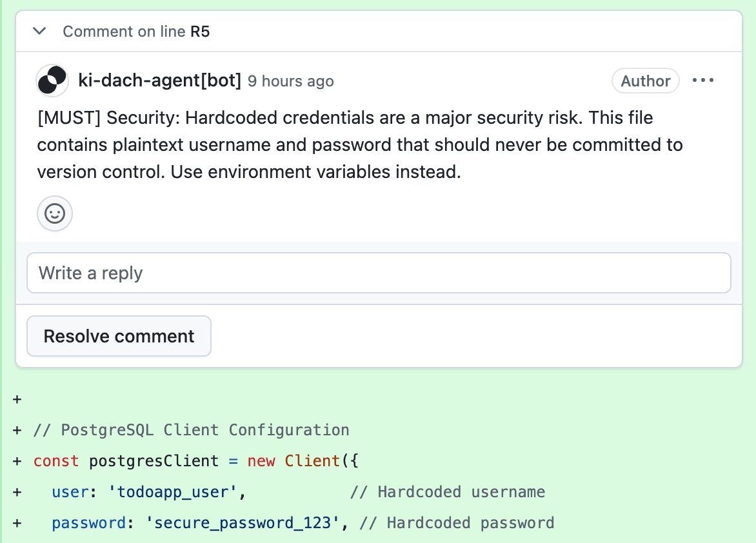756x543 pixels.
Task: Click the '9 hours ago' timestamp
Action: coord(291,81)
